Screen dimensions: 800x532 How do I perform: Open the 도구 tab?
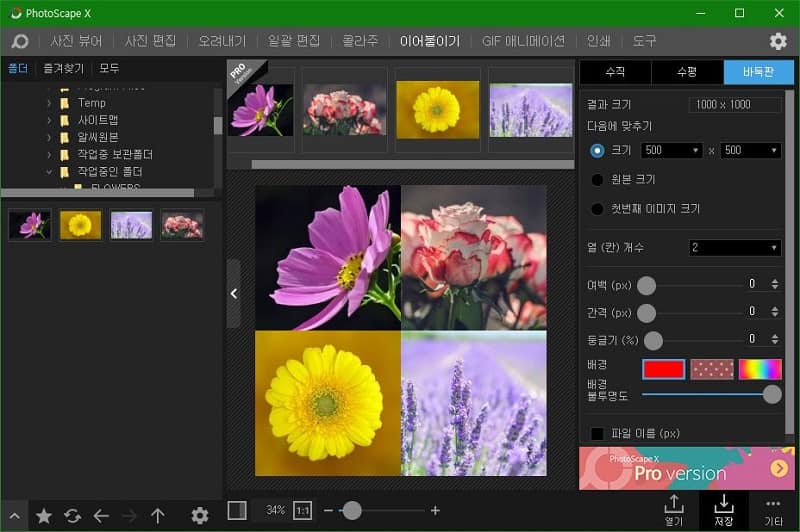(644, 41)
